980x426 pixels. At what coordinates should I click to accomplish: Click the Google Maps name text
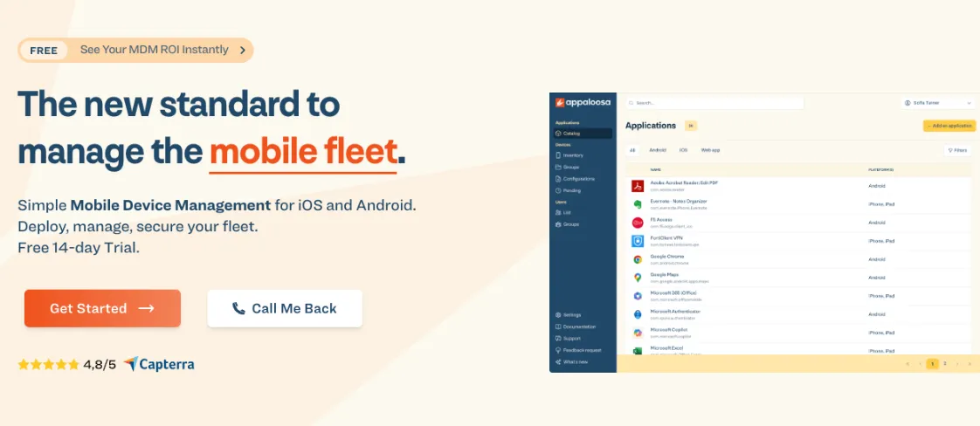665,275
